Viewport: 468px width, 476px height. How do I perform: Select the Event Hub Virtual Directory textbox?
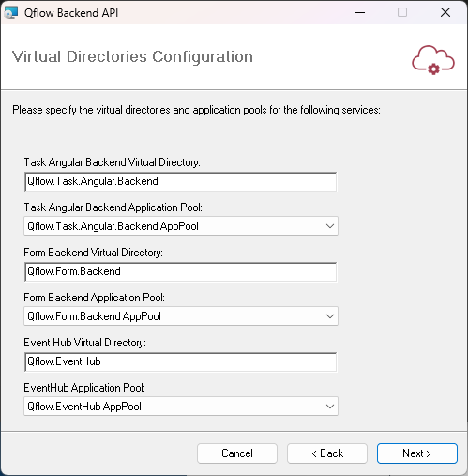coord(181,361)
